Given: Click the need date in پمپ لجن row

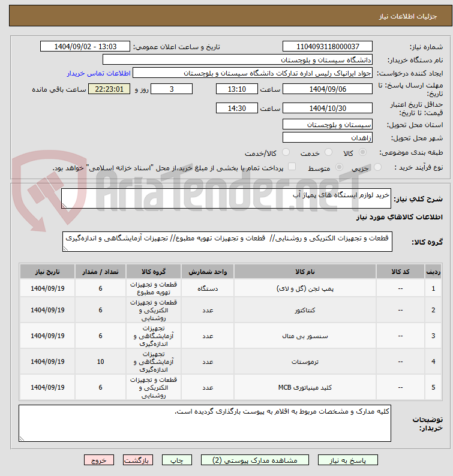Looking at the screenshot, I should (47, 288).
